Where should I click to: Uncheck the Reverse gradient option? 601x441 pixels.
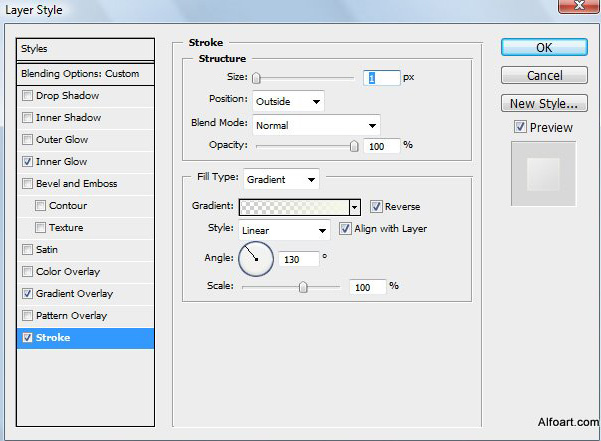(376, 207)
